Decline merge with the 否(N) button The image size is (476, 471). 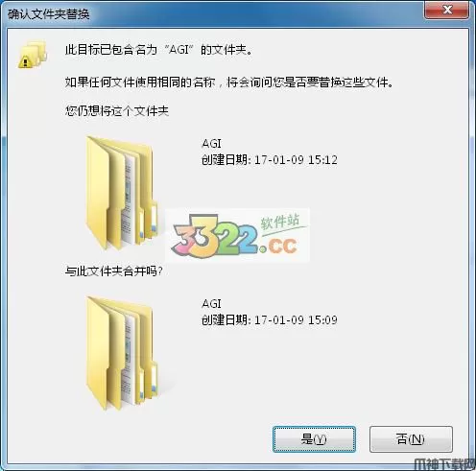tap(411, 439)
